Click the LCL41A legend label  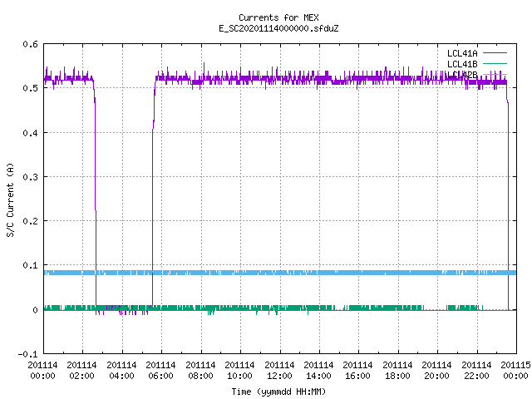coord(462,53)
